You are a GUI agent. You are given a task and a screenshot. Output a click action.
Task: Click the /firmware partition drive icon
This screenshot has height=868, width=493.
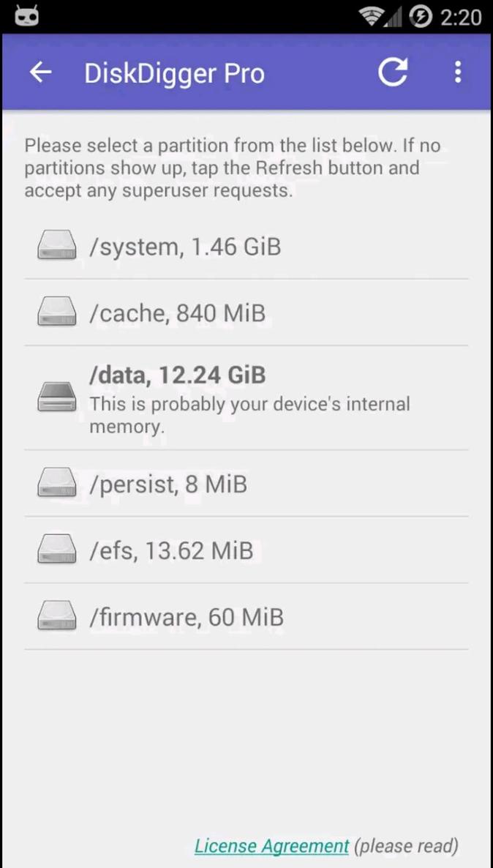pos(57,616)
